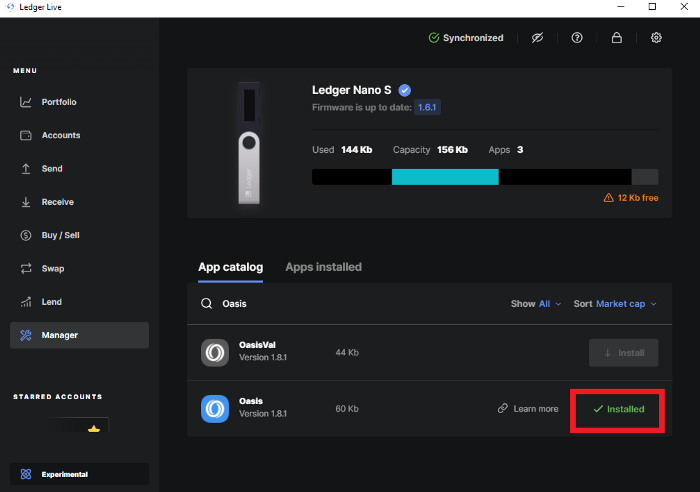
Task: Click the Ledger Live logo in title bar
Action: point(10,7)
